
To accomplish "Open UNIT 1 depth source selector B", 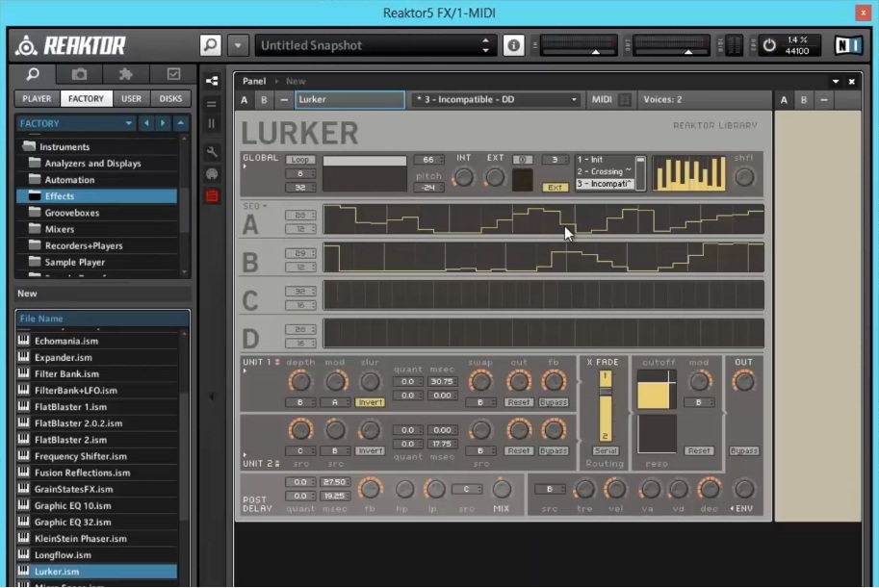I will coord(300,402).
